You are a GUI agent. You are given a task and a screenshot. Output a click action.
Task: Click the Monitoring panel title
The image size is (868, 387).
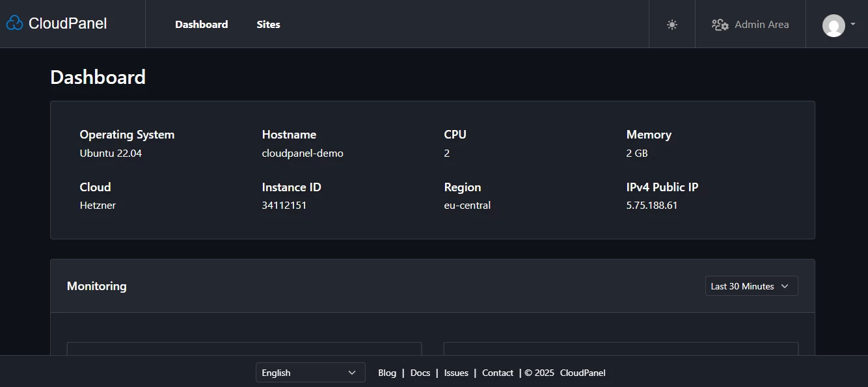(96, 286)
